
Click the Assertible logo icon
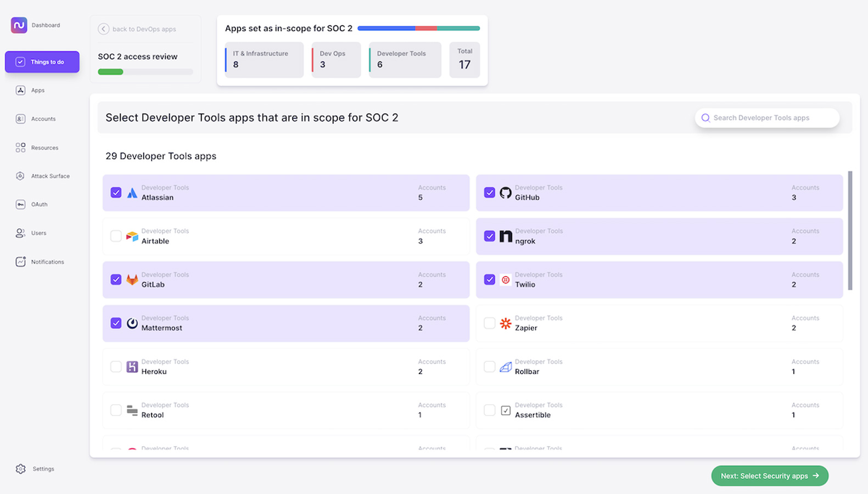click(506, 410)
